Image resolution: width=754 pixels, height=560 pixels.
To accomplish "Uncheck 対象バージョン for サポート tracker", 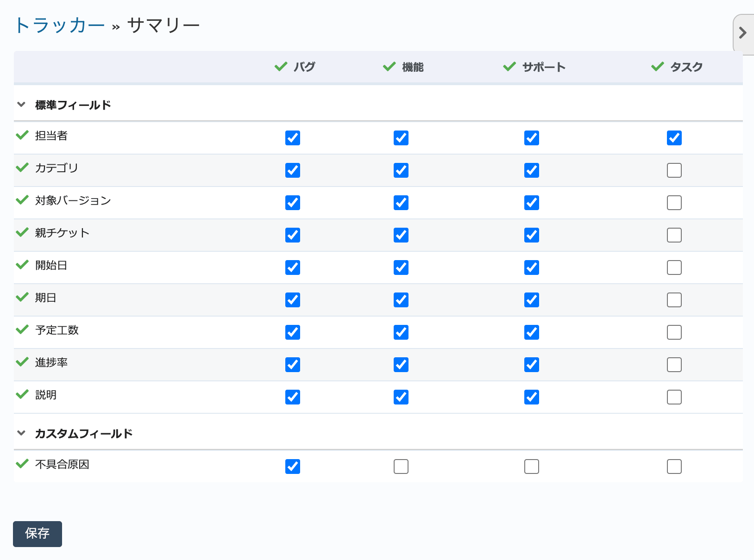I will click(x=532, y=203).
